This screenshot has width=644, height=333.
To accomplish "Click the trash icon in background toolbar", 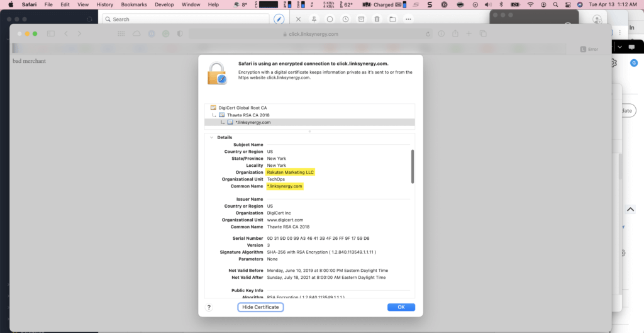I will click(x=377, y=20).
